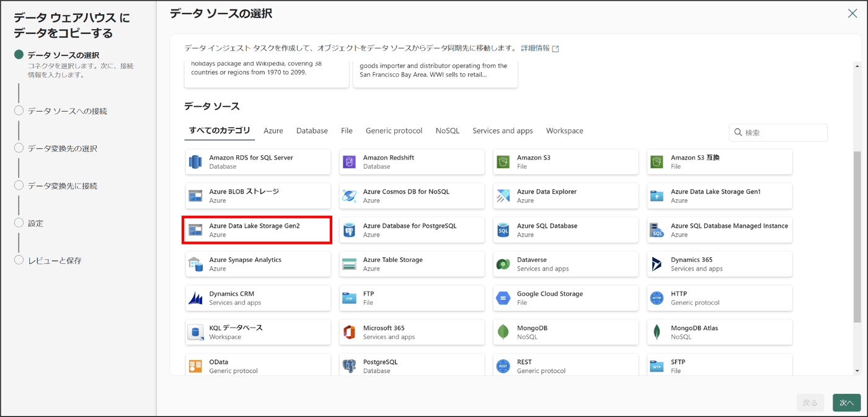Select the Dynamics 365 icon
This screenshot has height=417, width=868.
tap(657, 264)
